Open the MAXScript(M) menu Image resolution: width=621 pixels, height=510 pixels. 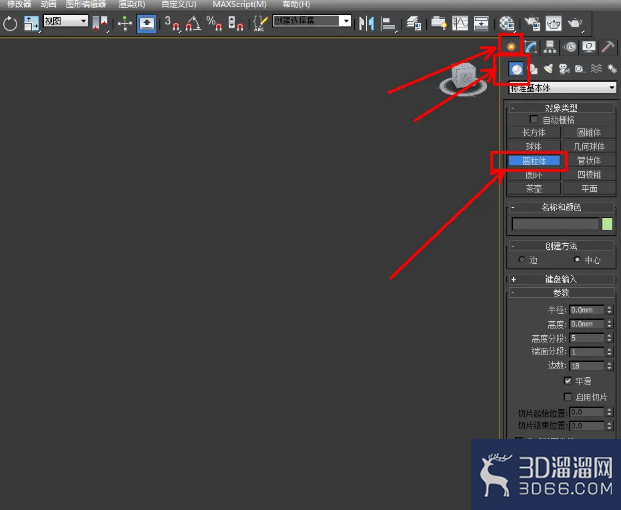240,4
